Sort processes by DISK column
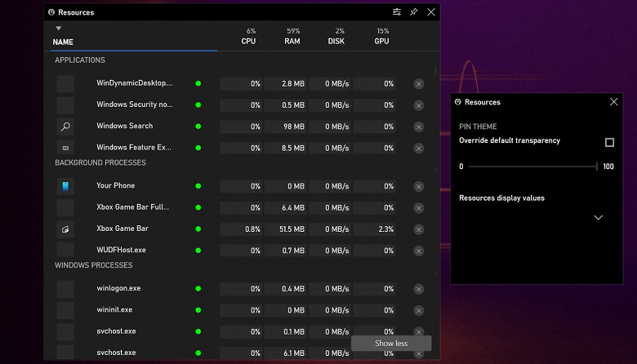 (x=336, y=41)
